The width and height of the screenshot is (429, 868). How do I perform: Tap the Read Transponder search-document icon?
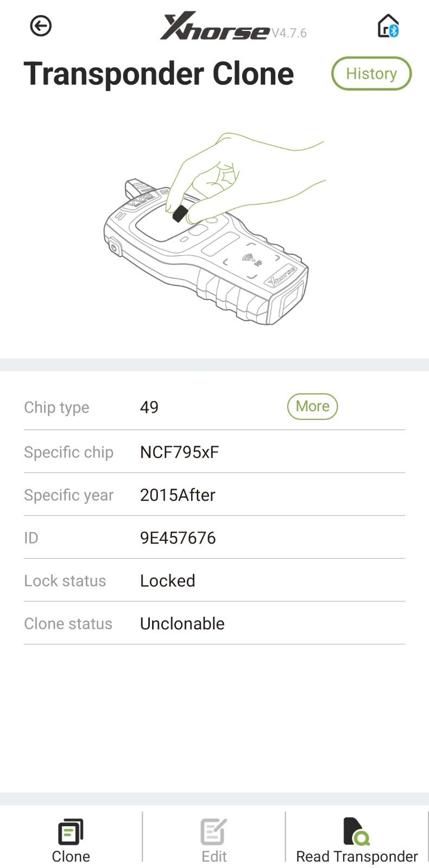pos(356,832)
